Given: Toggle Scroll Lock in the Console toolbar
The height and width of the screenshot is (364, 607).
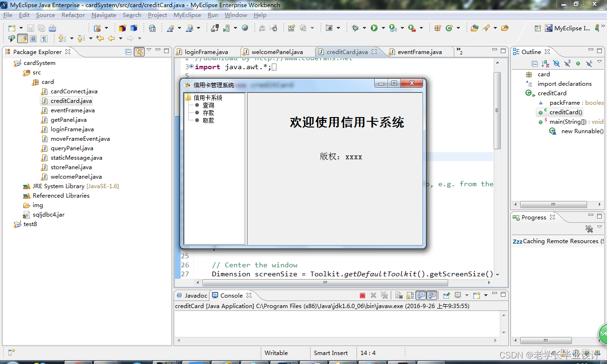Looking at the screenshot, I should pos(410,295).
